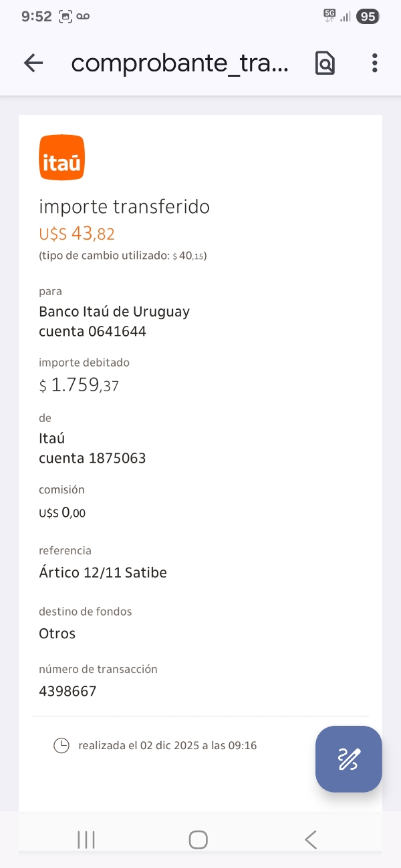Tap the debited amount $ 1.759,37

pyautogui.click(x=79, y=385)
